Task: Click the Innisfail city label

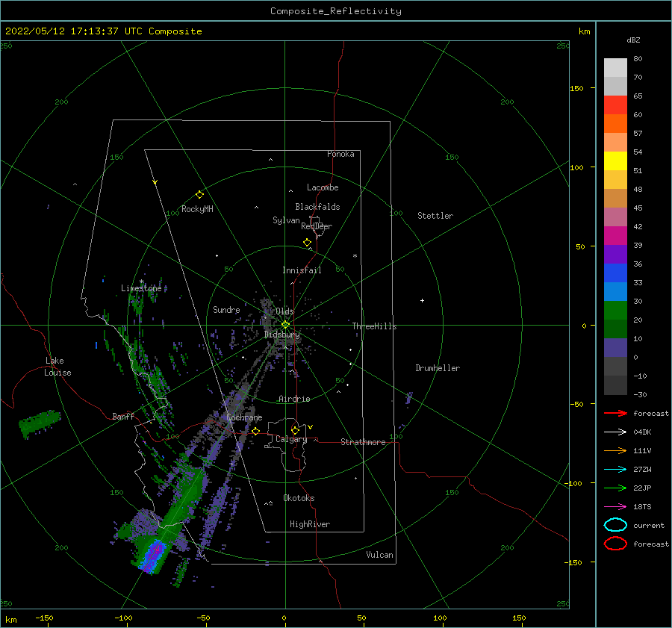Action: tap(302, 270)
